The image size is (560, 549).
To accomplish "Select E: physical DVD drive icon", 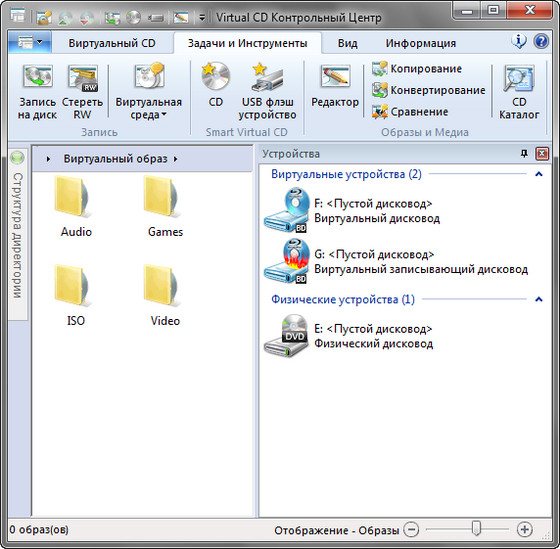I will [x=286, y=336].
